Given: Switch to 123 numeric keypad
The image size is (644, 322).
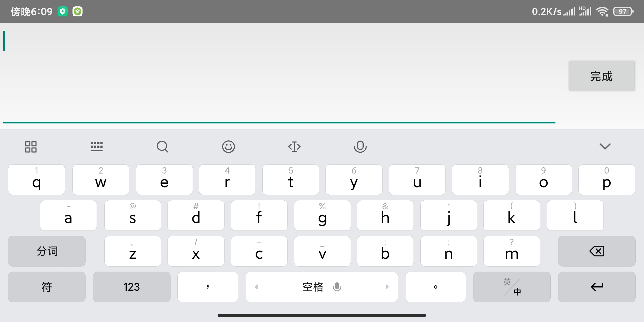Looking at the screenshot, I should coord(132,287).
